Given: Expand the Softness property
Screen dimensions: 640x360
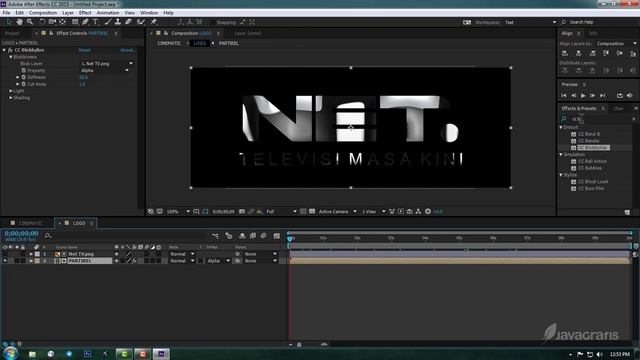Looking at the screenshot, I should [x=18, y=77].
